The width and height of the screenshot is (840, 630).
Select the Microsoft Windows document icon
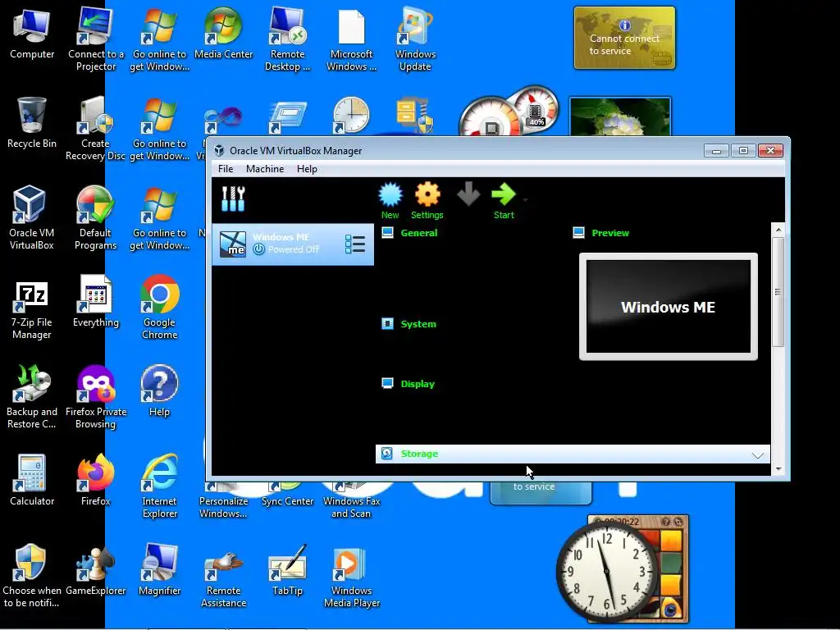point(351,39)
